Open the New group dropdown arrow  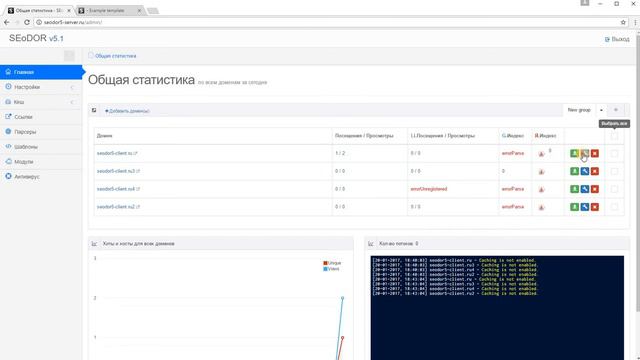click(x=601, y=110)
